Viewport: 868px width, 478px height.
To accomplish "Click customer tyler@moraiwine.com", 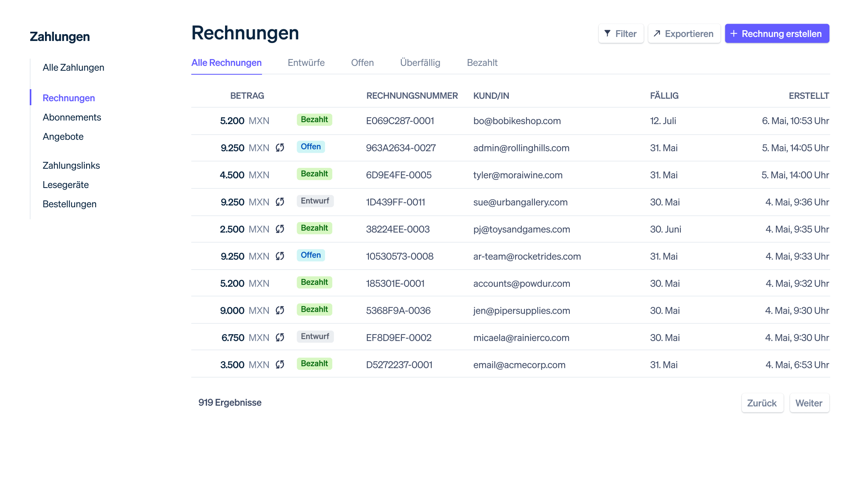I will (x=518, y=175).
